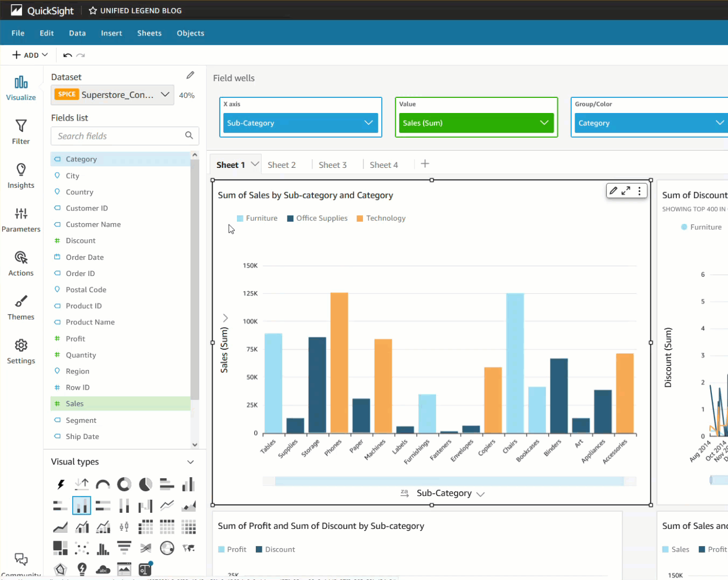Select the Waterfall chart visual type
This screenshot has height=580, width=728.
(145, 506)
